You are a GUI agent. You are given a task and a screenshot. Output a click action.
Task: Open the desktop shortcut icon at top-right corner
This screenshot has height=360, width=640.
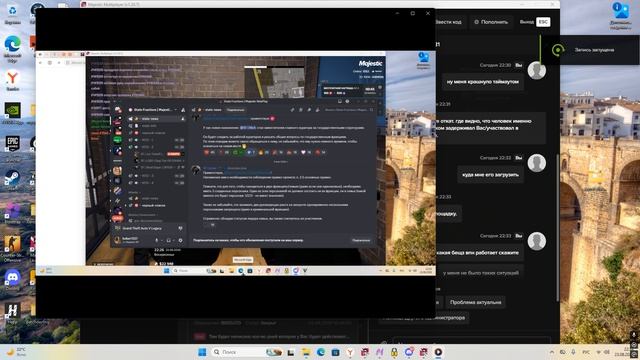click(x=621, y=16)
